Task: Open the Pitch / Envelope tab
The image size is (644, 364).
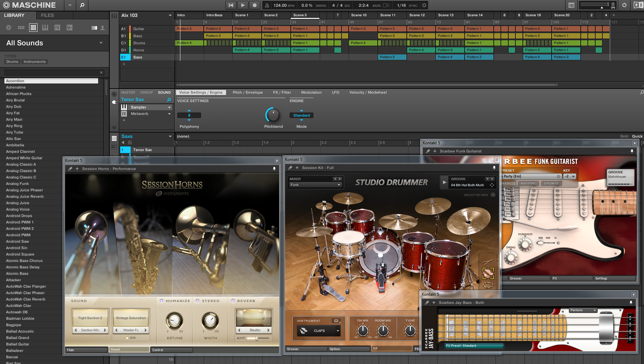Action: click(248, 92)
